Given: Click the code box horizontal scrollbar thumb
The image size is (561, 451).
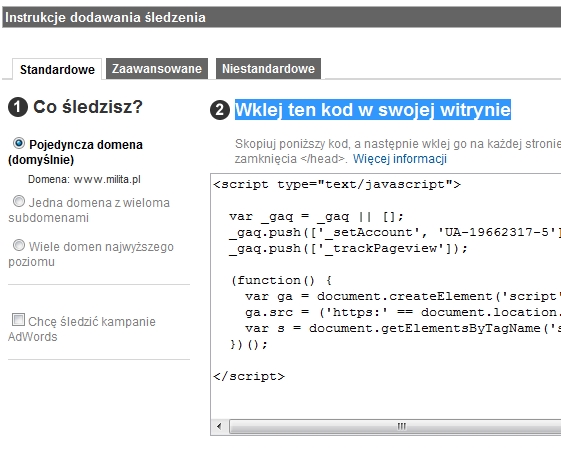Looking at the screenshot, I should click(395, 426).
